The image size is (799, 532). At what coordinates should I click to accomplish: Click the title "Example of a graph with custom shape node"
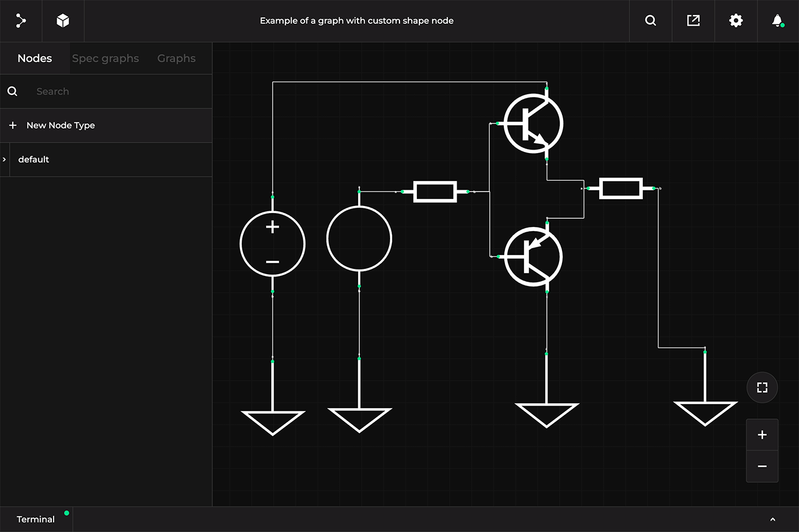point(356,20)
